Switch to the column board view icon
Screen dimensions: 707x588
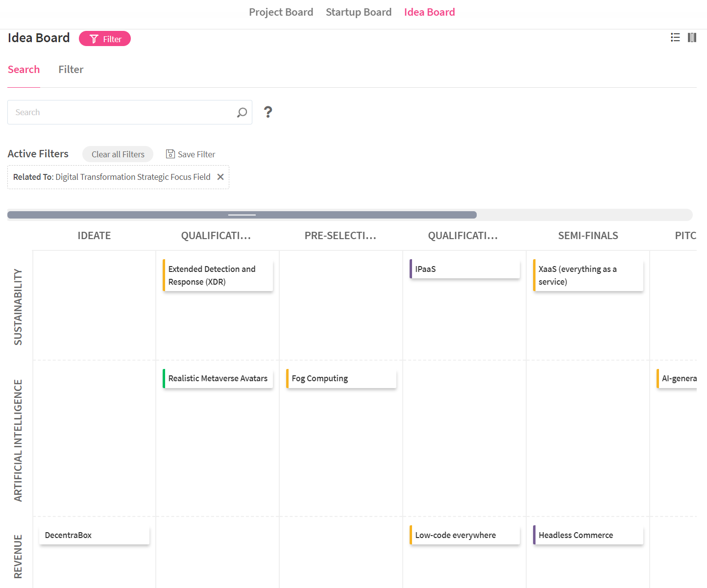[692, 38]
